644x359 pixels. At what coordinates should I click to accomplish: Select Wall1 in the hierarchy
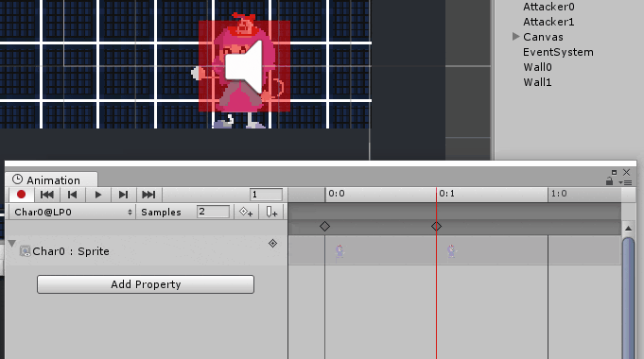(x=538, y=82)
